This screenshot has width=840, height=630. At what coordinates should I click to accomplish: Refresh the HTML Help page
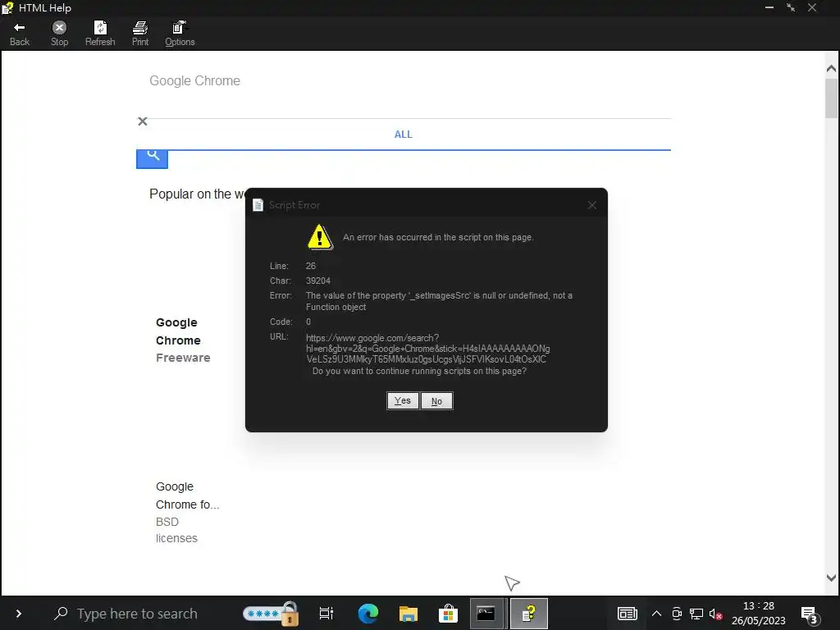pyautogui.click(x=100, y=34)
